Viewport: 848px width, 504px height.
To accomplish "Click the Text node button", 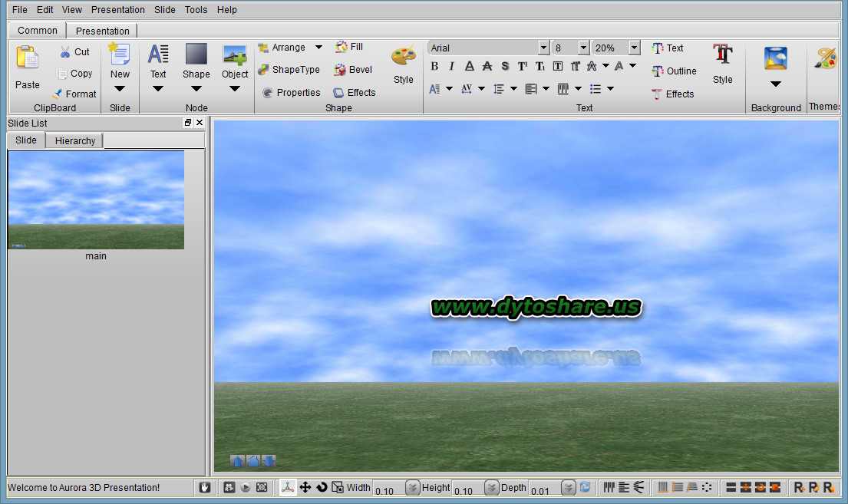I will coord(158,61).
